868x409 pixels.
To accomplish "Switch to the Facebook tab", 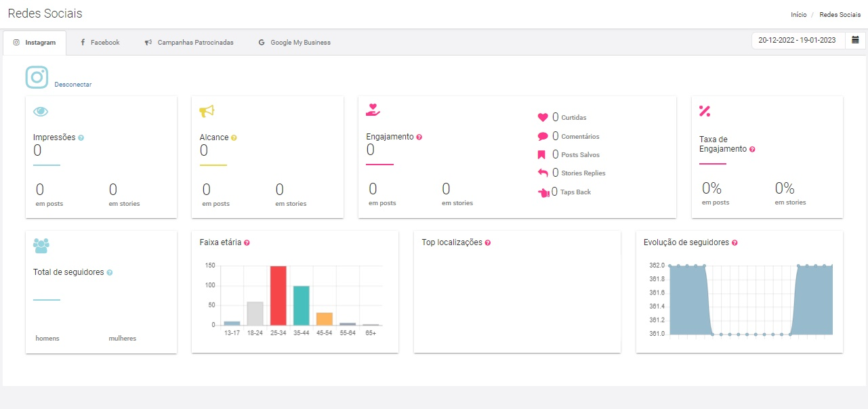I will [x=100, y=43].
